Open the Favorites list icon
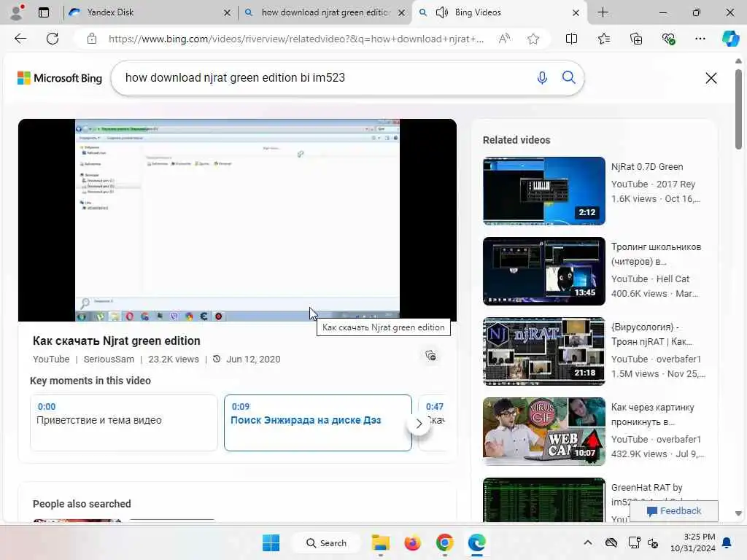 [x=603, y=39]
